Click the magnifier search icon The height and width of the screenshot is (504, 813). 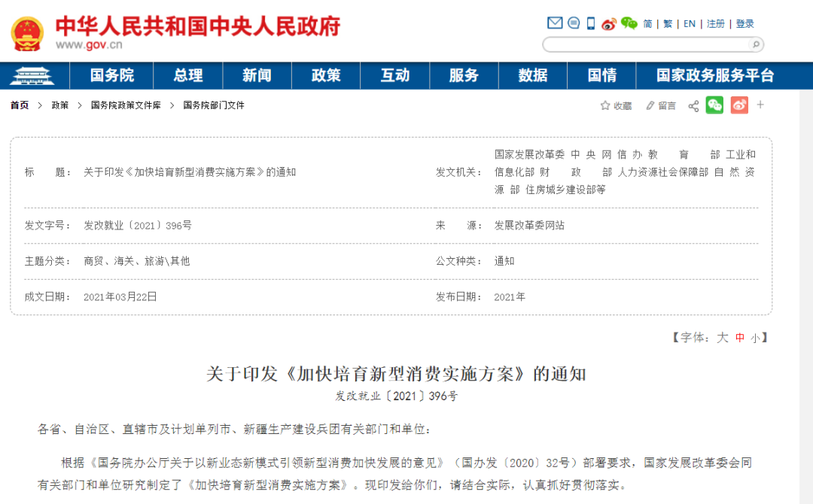tap(756, 44)
